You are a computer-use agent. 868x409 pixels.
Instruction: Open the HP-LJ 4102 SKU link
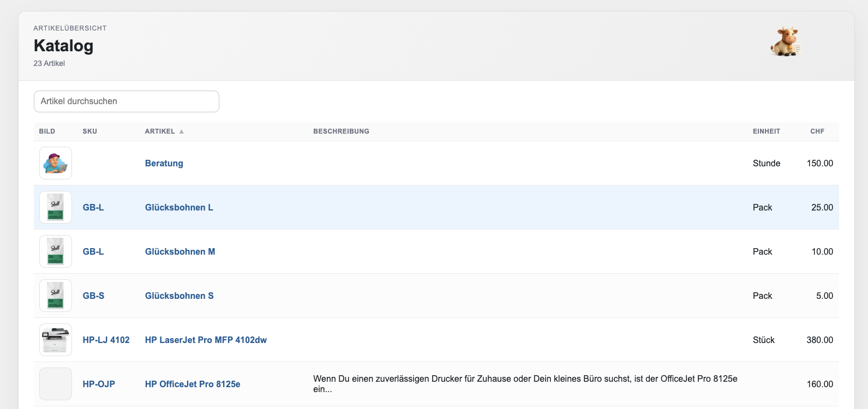point(106,340)
